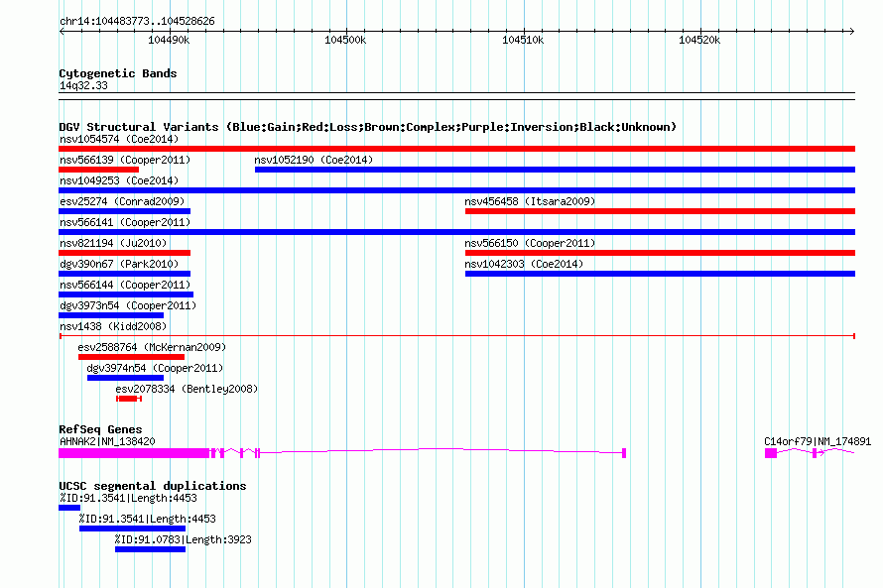Select the nsv566150 (Cooper2011) label

point(530,243)
